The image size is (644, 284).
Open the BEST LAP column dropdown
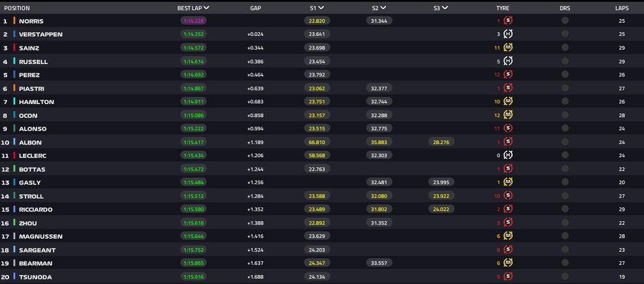(206, 8)
